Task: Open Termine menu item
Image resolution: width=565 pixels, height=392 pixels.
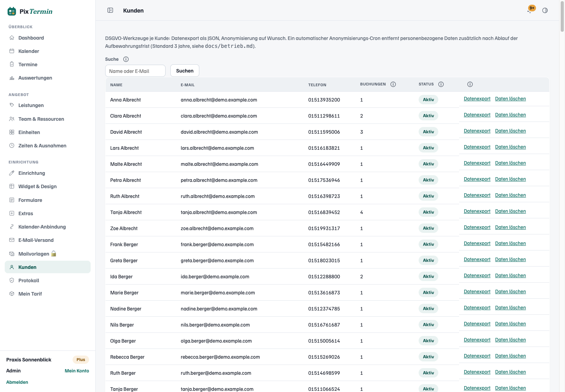Action: (47, 64)
